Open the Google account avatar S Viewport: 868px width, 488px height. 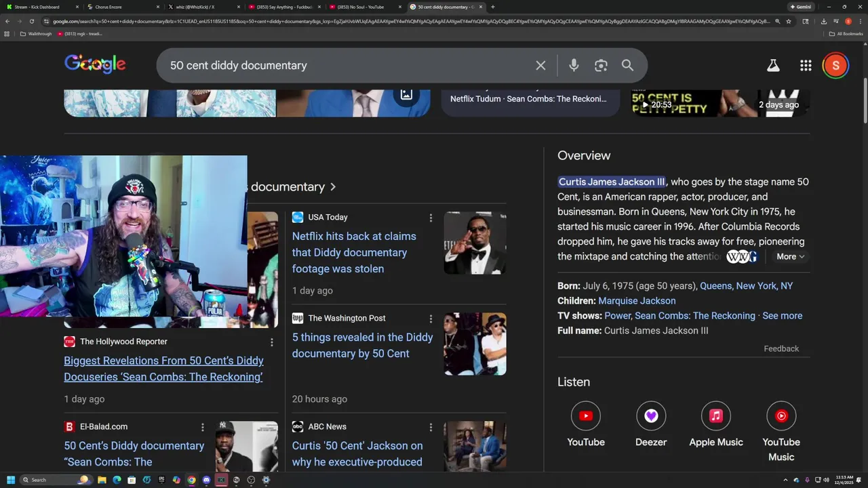pos(835,65)
